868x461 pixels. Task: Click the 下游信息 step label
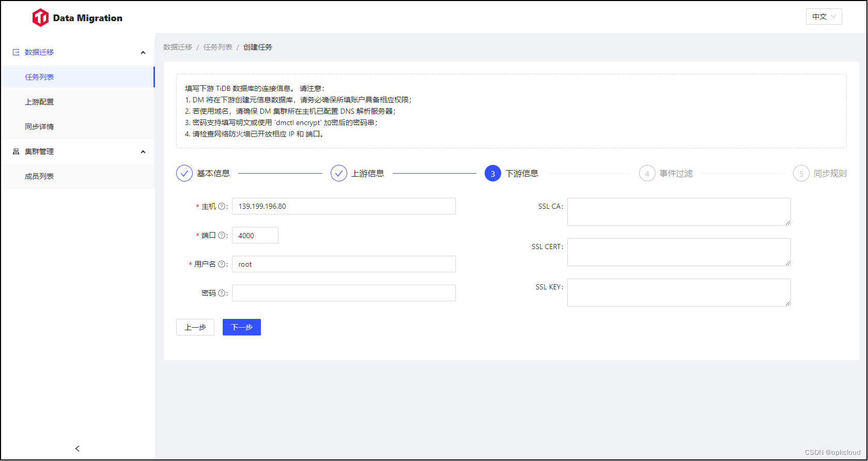click(522, 173)
